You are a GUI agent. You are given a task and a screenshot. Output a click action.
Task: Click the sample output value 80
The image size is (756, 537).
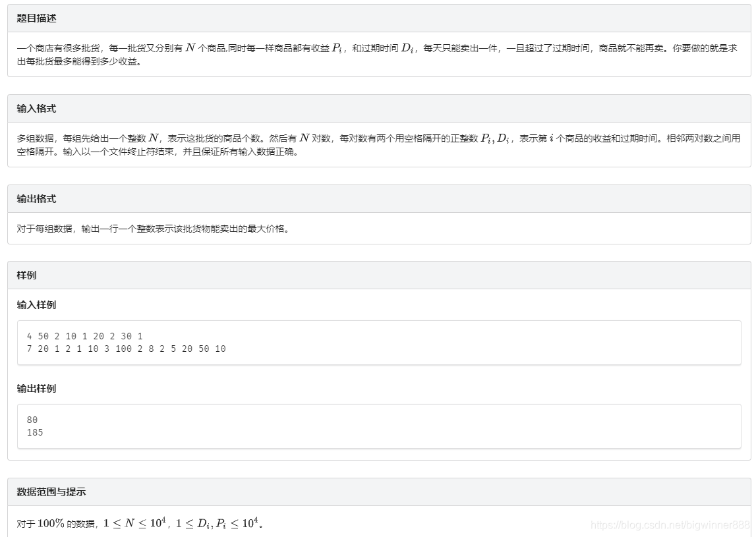[32, 420]
